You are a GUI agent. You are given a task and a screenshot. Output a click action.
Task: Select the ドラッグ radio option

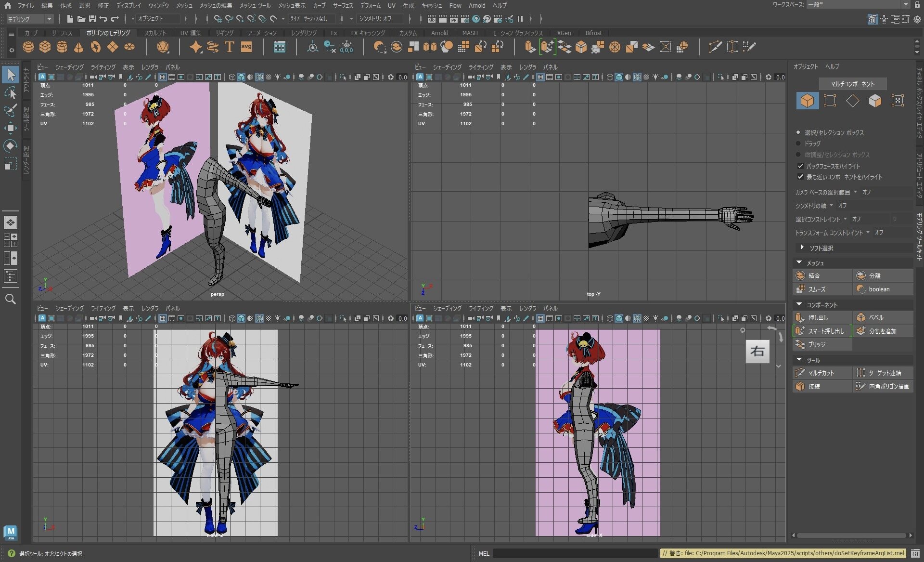coord(798,144)
